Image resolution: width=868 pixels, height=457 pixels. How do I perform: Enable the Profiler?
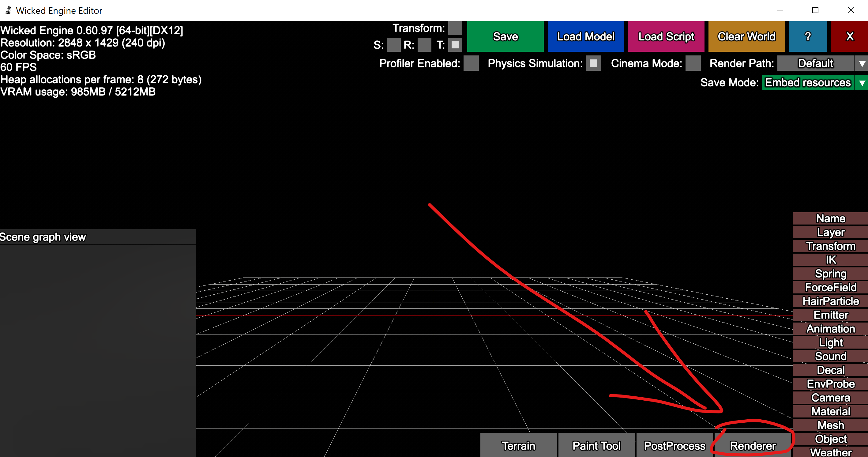(471, 64)
